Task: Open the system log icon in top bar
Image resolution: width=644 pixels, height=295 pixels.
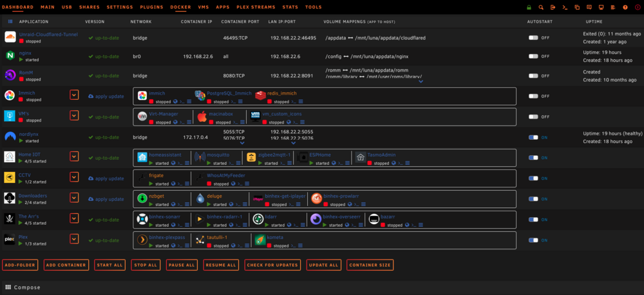Action: click(613, 7)
